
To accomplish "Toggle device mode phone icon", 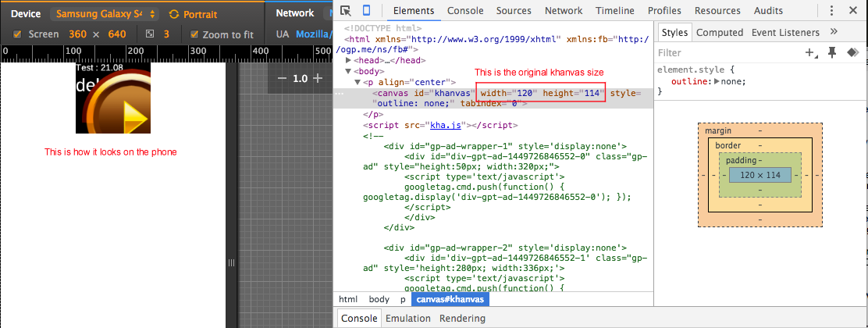I will coord(366,10).
